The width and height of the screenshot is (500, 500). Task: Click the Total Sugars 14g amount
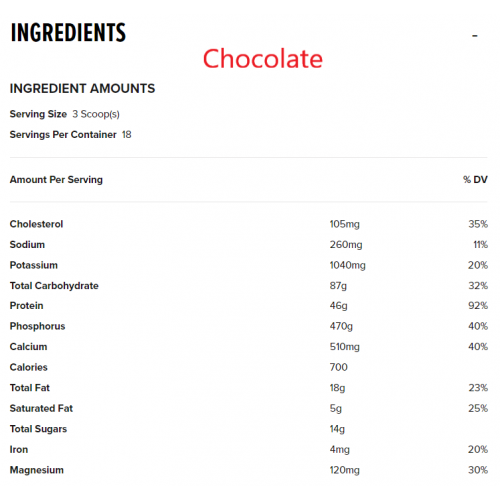[x=337, y=429]
